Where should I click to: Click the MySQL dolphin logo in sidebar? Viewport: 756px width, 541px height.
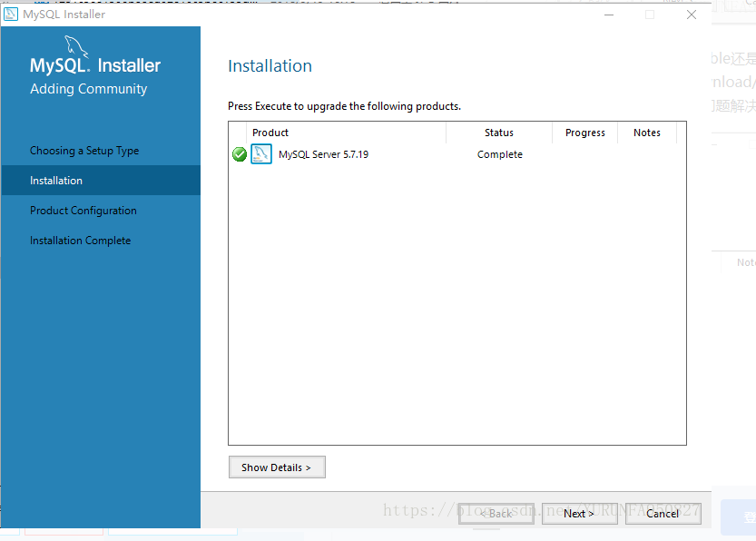pyautogui.click(x=76, y=46)
